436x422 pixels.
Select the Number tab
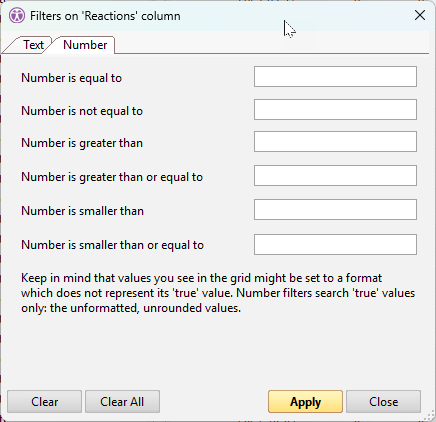pyautogui.click(x=85, y=45)
